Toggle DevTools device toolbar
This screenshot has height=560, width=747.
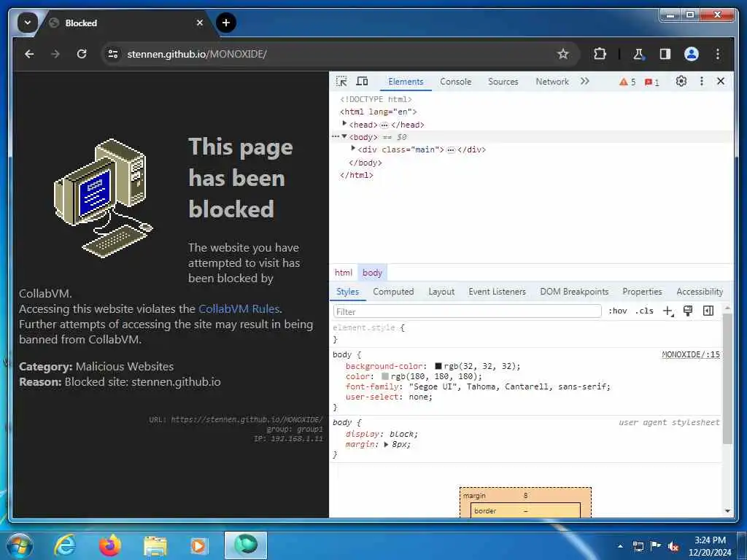coord(362,82)
